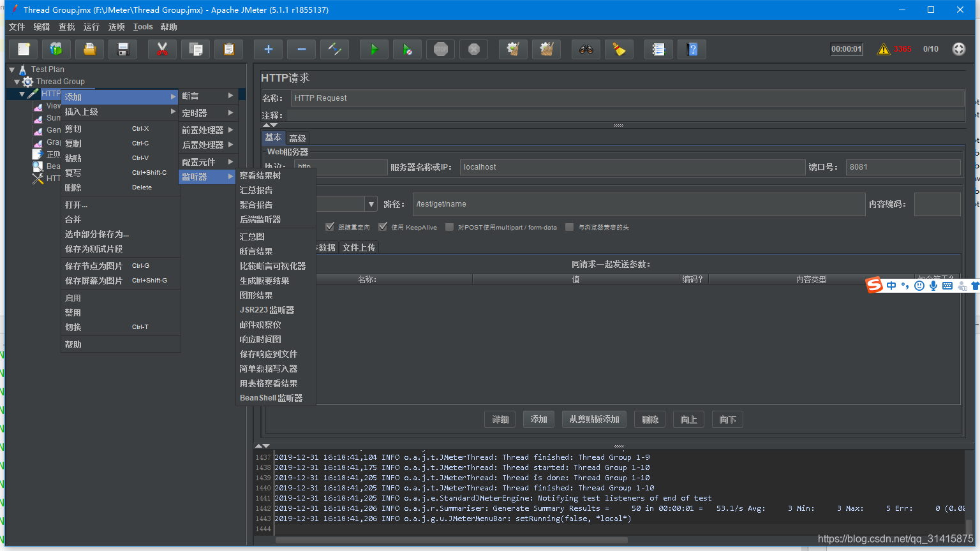Toggle 跟随重定向 checkbox

(330, 226)
